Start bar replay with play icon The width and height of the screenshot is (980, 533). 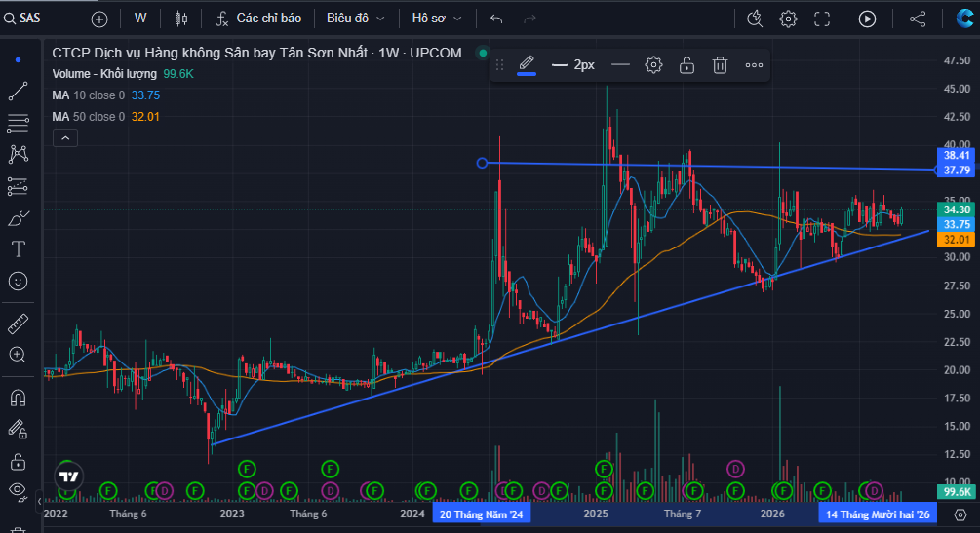coord(867,19)
